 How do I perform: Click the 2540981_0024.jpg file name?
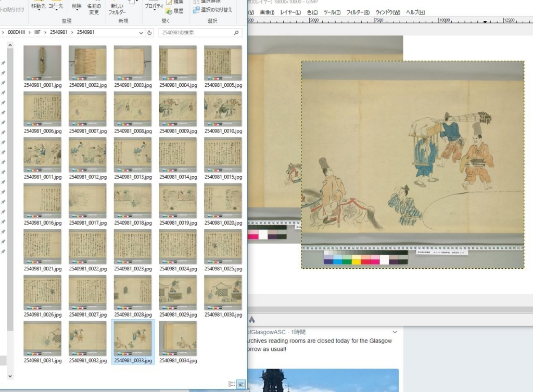coord(178,269)
